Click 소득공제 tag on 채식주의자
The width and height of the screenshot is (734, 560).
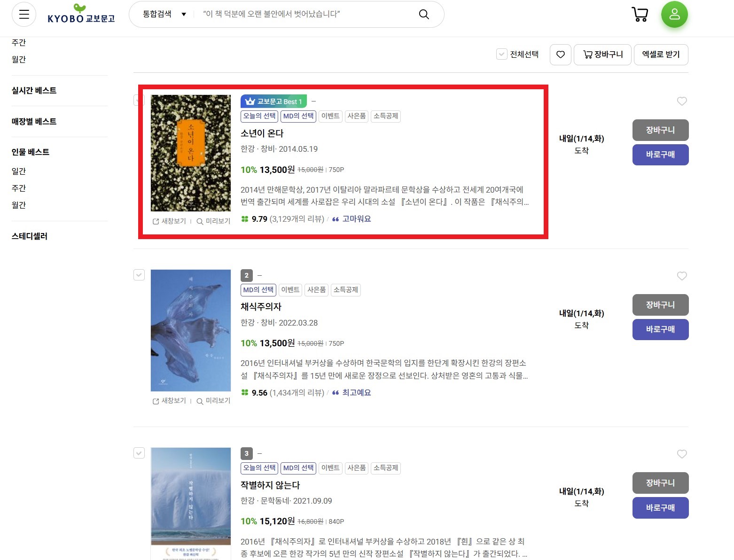point(346,290)
